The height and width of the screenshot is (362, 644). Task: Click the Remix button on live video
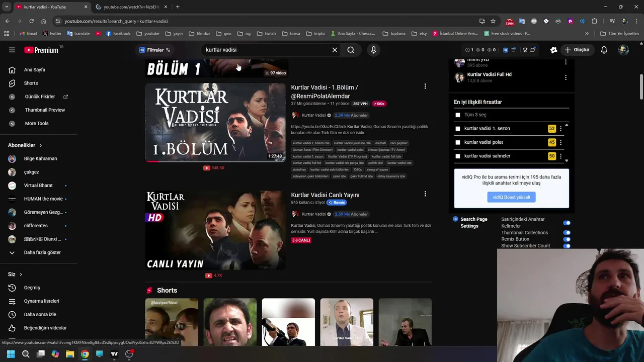(x=337, y=203)
